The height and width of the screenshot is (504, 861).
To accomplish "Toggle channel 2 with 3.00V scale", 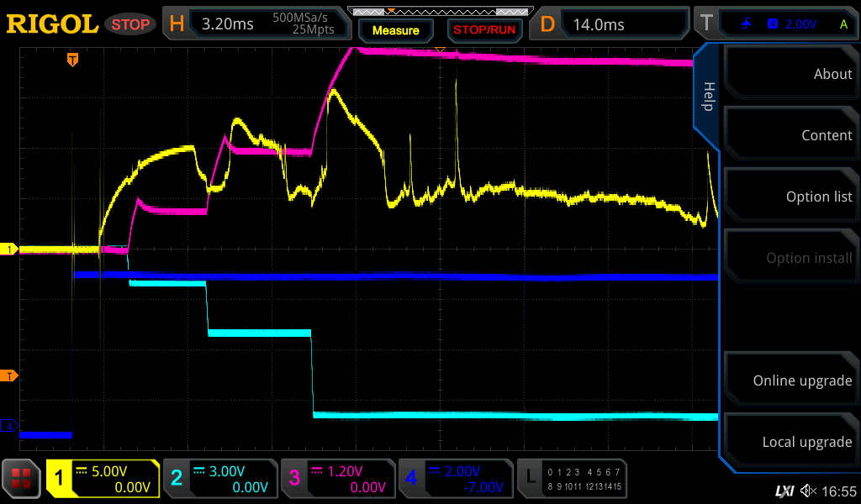I will 219,479.
